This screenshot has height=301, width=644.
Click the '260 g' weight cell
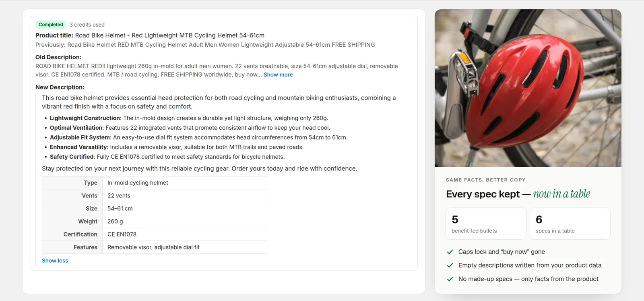pos(185,222)
